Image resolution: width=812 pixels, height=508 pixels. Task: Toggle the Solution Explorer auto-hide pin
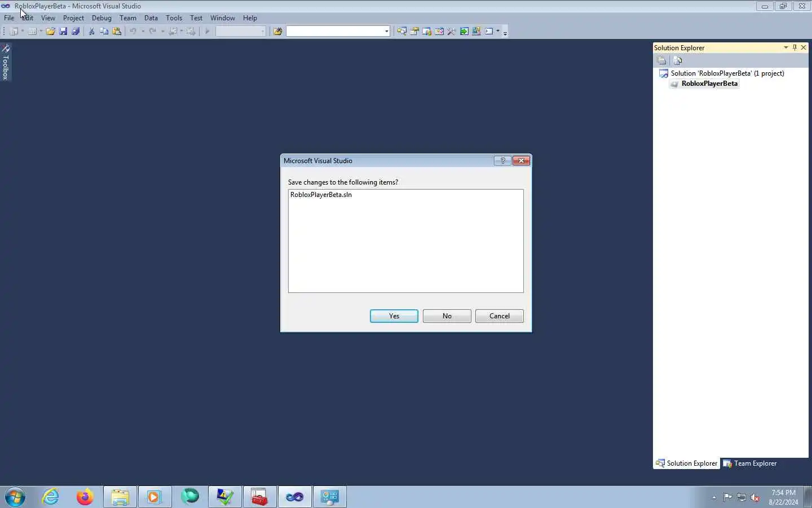[795, 47]
